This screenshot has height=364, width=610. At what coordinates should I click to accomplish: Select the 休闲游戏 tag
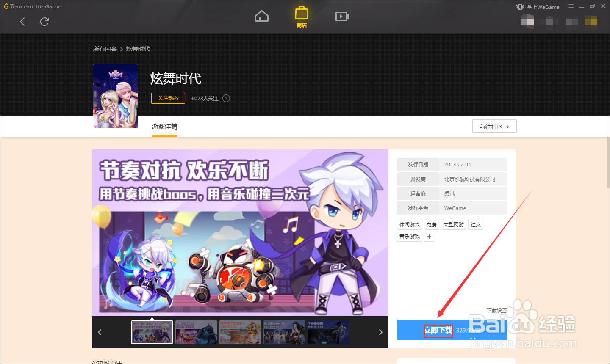tap(410, 225)
